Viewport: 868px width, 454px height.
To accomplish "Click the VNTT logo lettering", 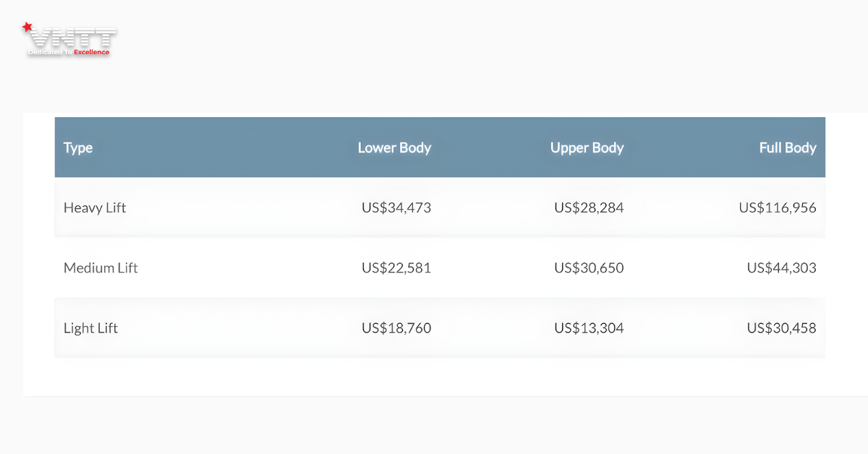I will (x=71, y=38).
